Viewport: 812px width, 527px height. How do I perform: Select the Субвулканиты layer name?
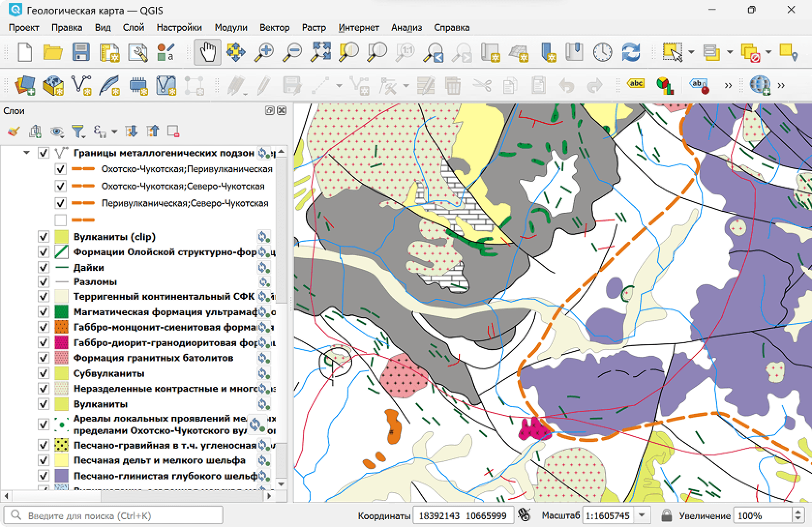(x=109, y=373)
